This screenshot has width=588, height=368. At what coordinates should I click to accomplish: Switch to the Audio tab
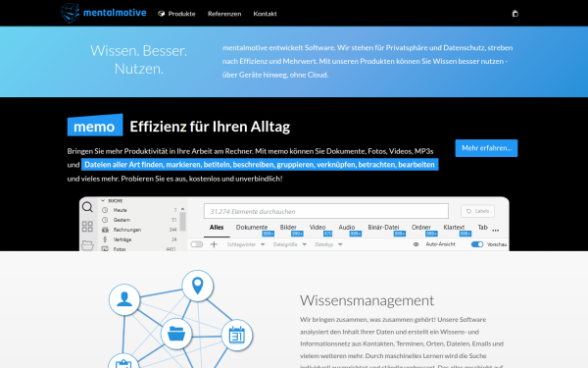347,228
